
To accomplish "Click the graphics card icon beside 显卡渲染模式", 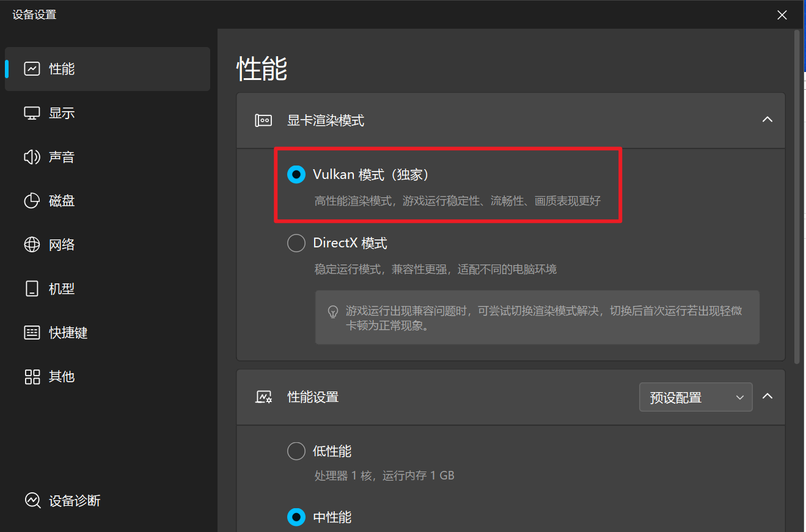I will pyautogui.click(x=263, y=120).
